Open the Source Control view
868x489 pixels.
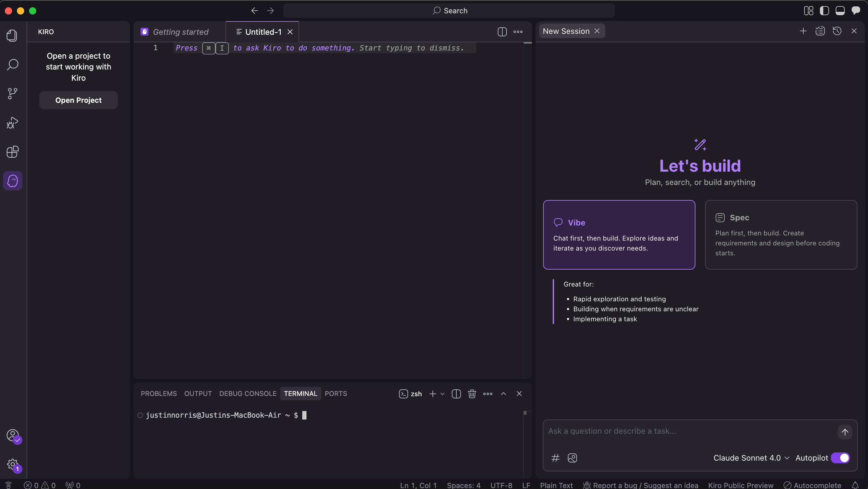(x=12, y=93)
